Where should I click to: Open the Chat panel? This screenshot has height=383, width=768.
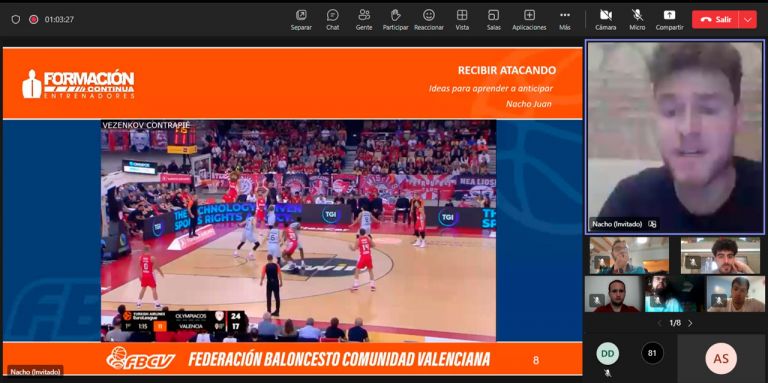(333, 20)
